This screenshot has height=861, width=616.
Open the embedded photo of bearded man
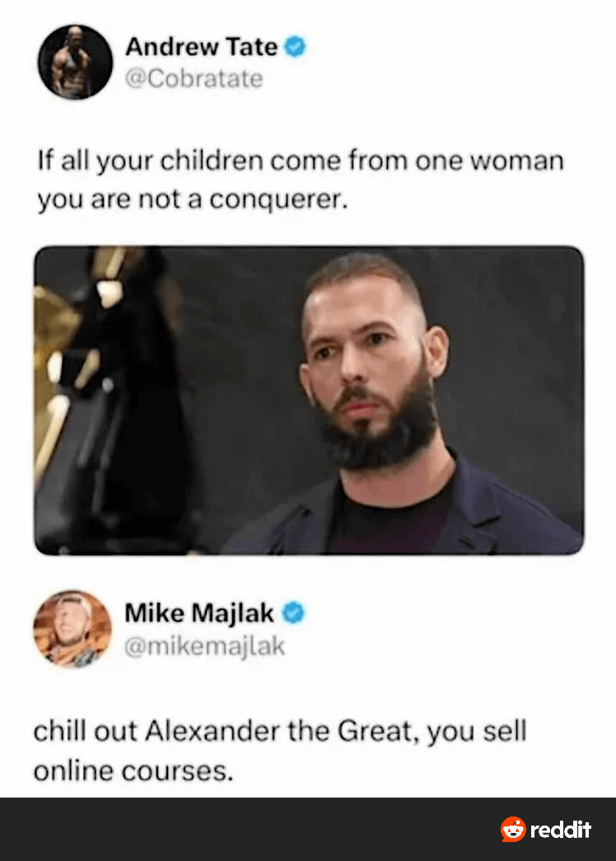tap(309, 400)
